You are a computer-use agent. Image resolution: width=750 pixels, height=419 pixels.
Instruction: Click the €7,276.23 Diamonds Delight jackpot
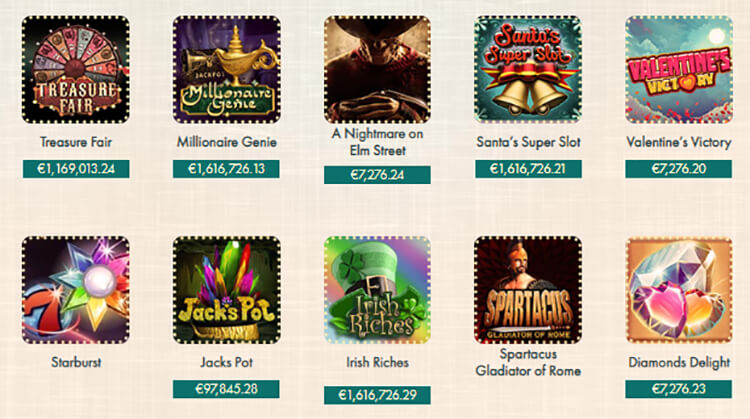679,389
